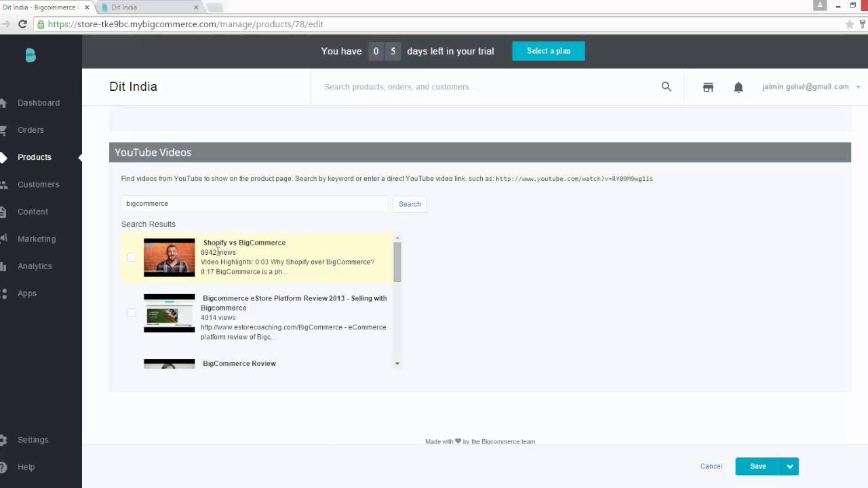Image resolution: width=868 pixels, height=488 pixels.
Task: Click the Dit India store name
Action: click(133, 87)
